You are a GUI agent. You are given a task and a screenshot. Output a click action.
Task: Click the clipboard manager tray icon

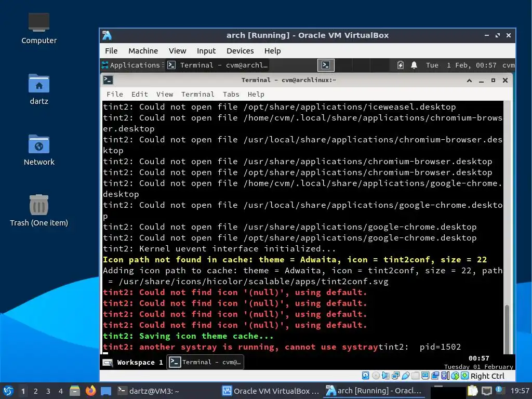(472, 391)
